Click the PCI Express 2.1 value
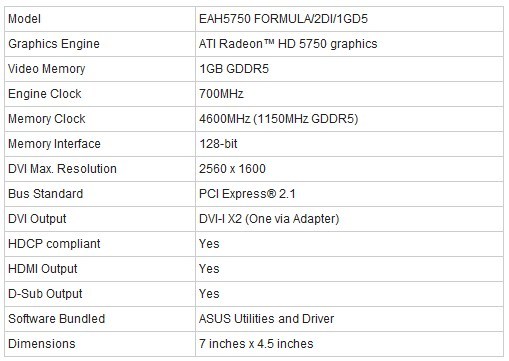Viewport: 509px width, 361px height. 247,194
